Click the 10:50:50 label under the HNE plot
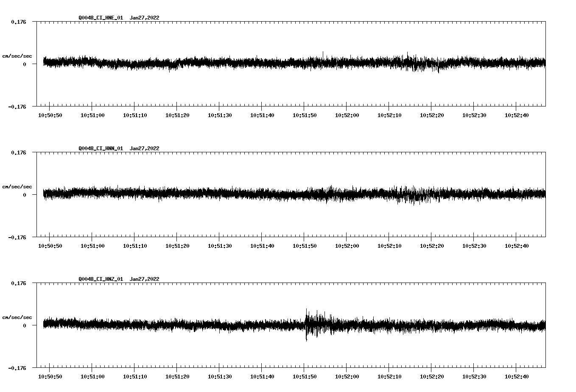Viewport: 576px width, 392px height. [50, 115]
